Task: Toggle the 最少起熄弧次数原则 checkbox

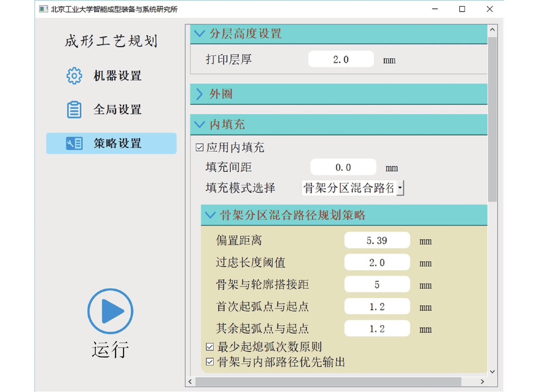Action: click(210, 347)
